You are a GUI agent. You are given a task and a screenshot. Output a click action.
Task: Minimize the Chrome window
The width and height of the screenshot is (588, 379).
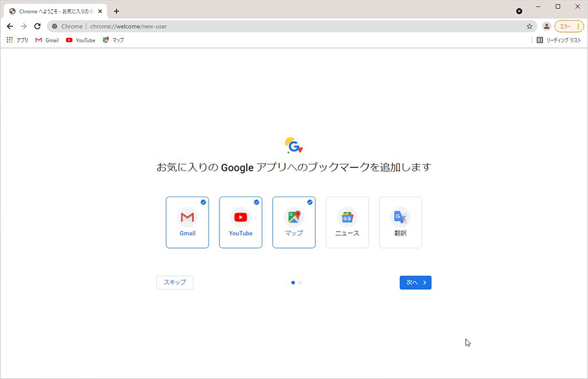538,7
